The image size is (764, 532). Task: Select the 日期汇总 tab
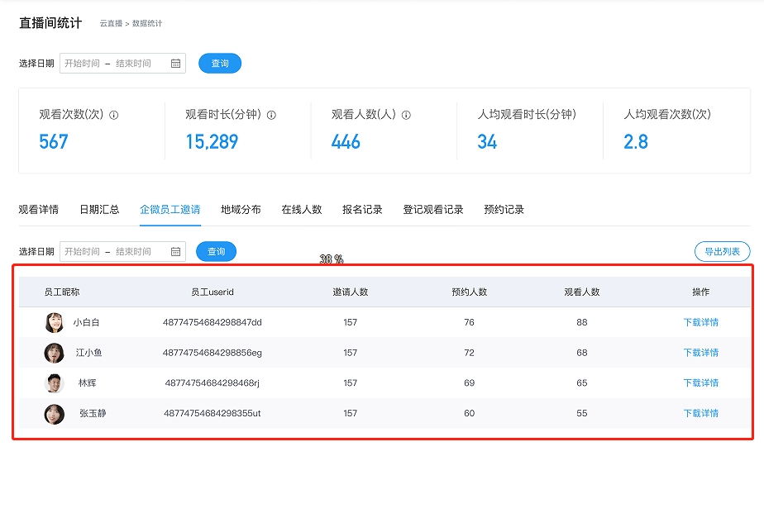pos(99,209)
